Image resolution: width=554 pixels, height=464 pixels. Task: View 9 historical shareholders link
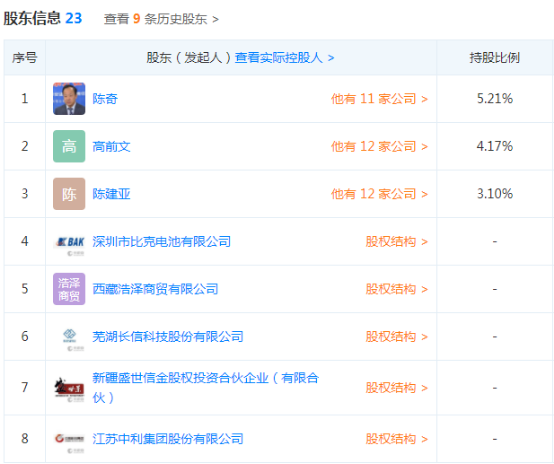161,19
